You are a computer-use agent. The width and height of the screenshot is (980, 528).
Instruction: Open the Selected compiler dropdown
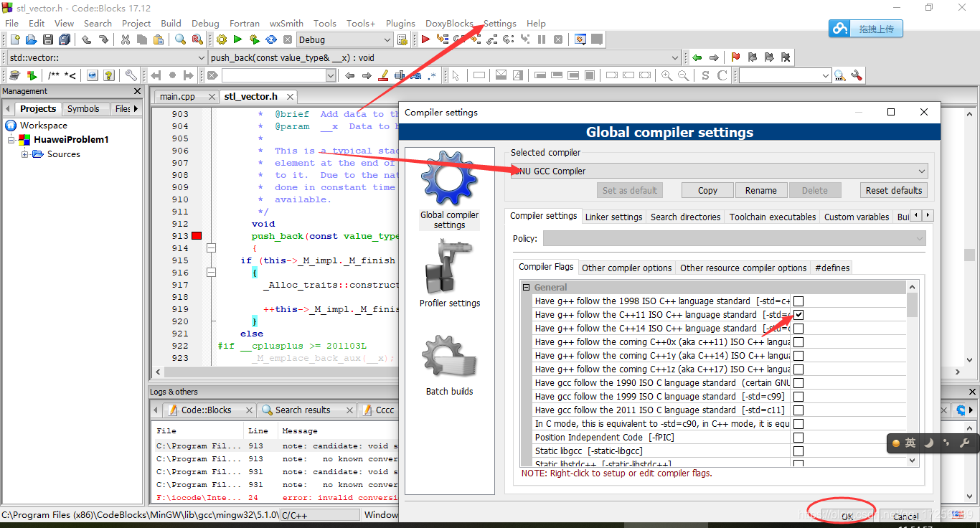click(x=719, y=171)
